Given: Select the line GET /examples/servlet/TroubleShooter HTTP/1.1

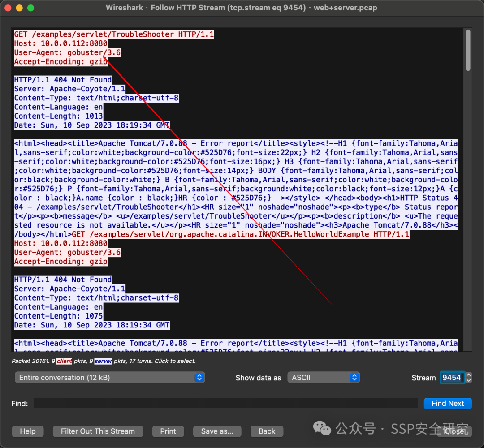Looking at the screenshot, I should click(x=114, y=34).
